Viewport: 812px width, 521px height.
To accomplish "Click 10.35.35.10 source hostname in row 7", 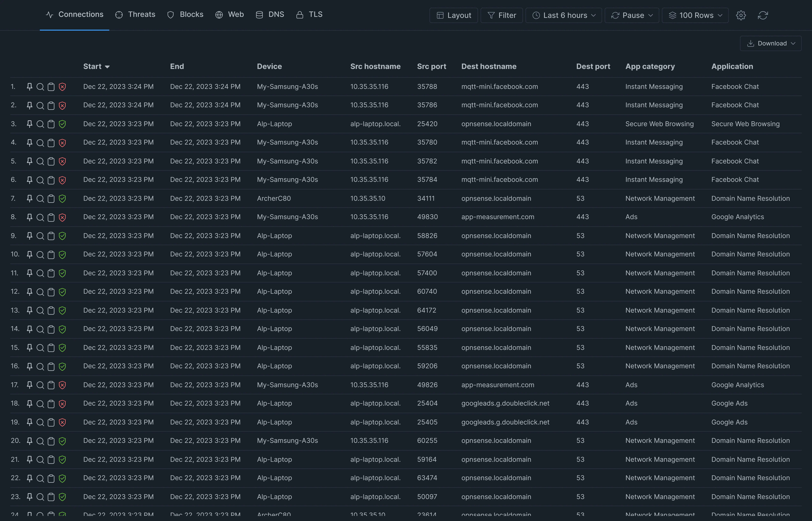I will [x=368, y=199].
